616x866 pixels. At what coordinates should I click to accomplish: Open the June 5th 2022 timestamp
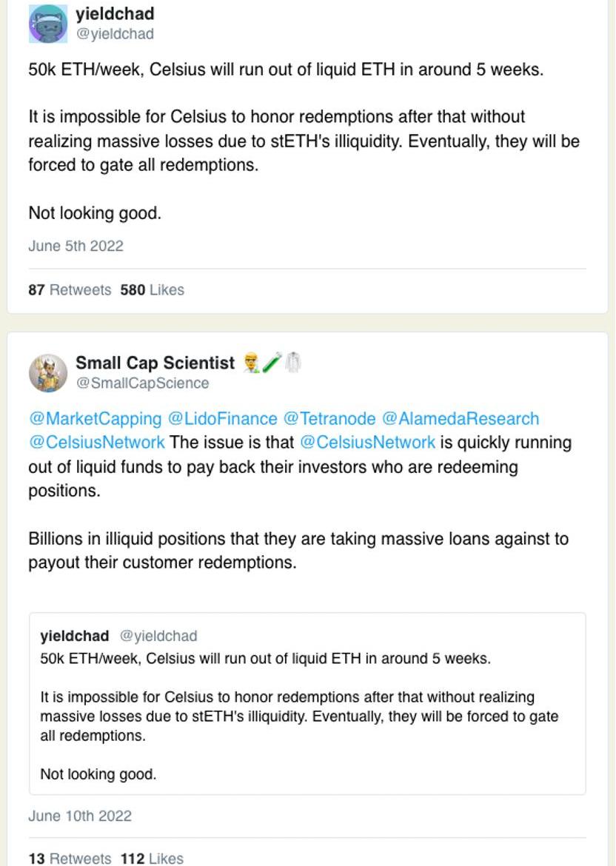76,246
